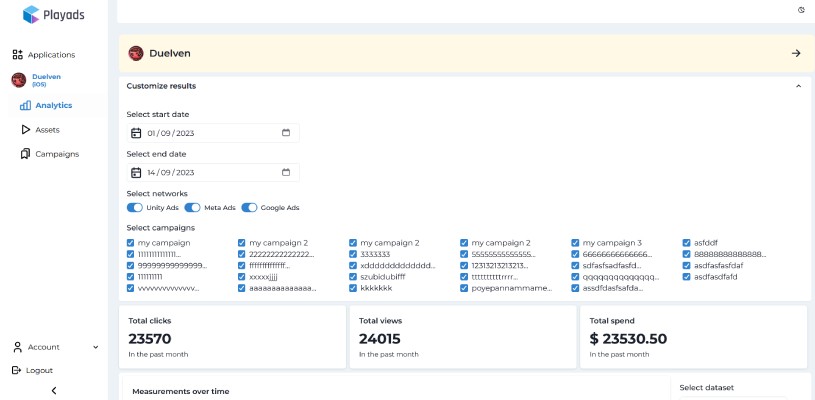Toggle the 'vvvvvvv…' campaign checkbox
This screenshot has height=400, width=815.
click(130, 288)
